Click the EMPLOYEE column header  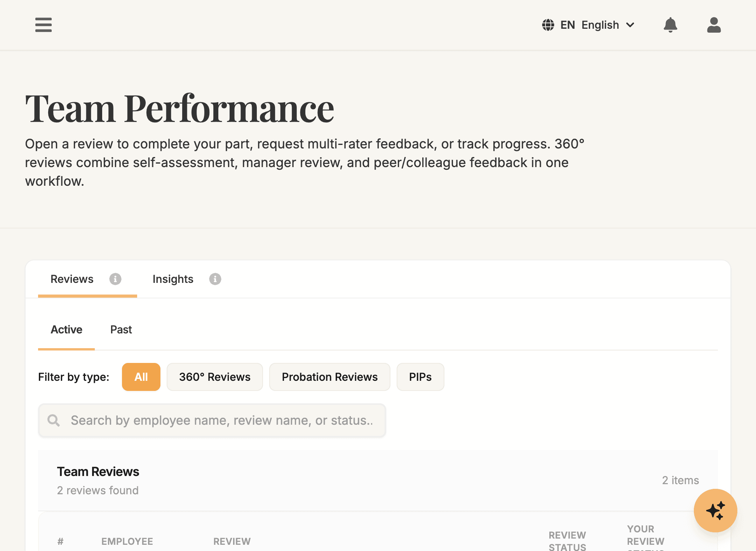click(127, 541)
